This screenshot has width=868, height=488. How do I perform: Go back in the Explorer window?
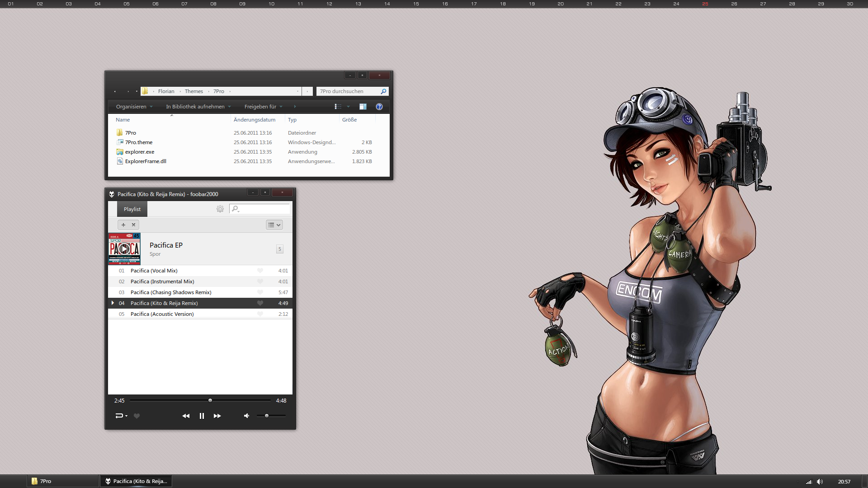[115, 91]
